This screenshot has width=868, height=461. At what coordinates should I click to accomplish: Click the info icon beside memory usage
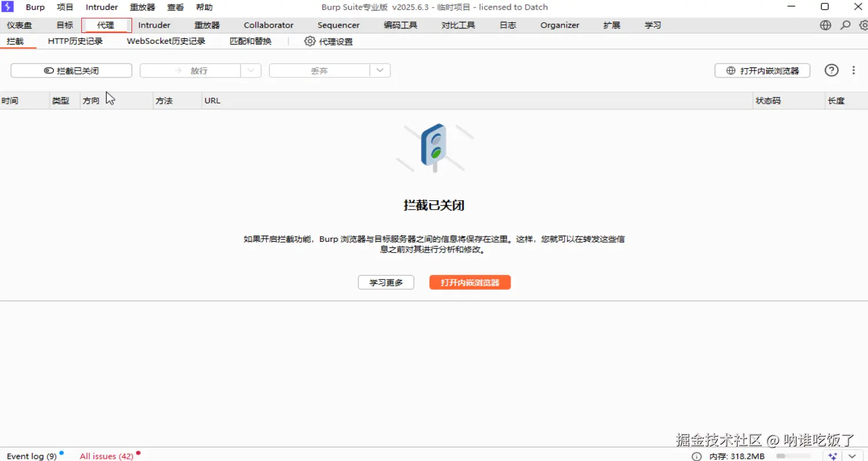[697, 456]
